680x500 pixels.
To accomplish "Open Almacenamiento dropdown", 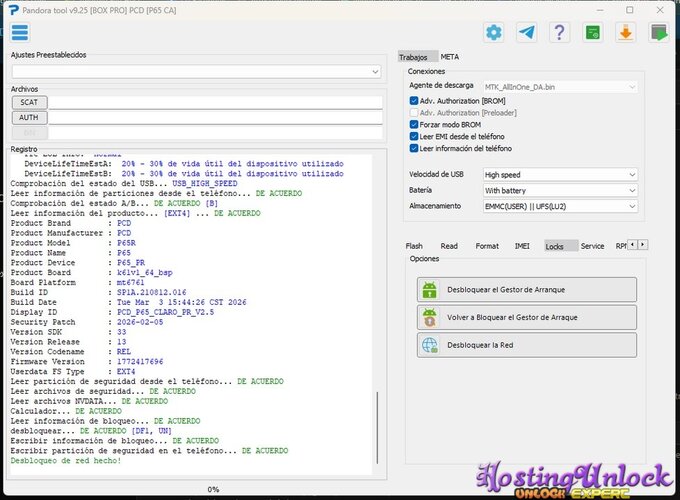I will pyautogui.click(x=560, y=206).
